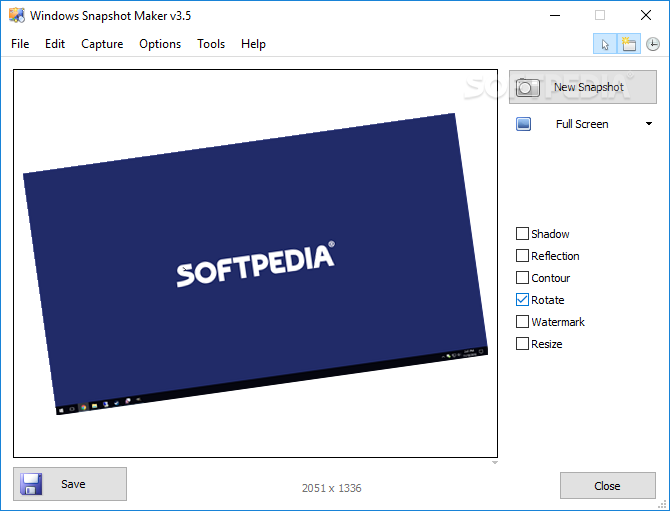This screenshot has height=511, width=670.
Task: Open the Tools menu
Action: (x=211, y=44)
